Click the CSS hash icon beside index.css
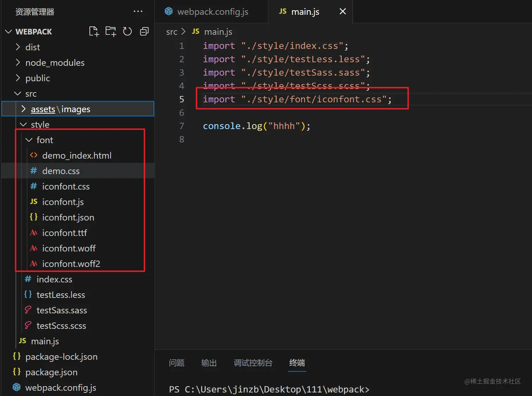 [28, 279]
